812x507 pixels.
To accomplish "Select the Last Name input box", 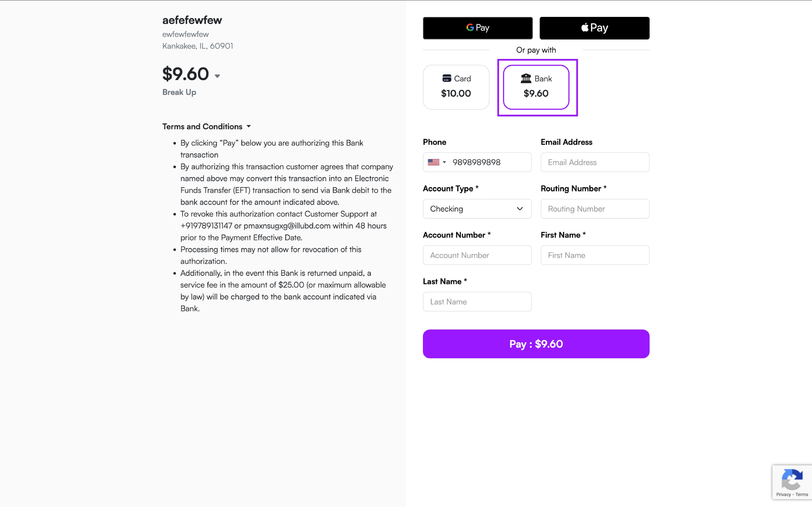I will (x=477, y=302).
